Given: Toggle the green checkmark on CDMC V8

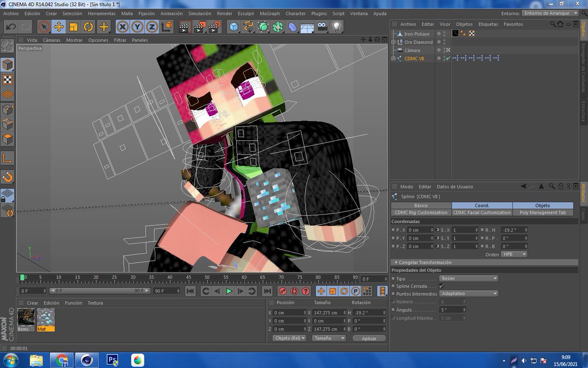Looking at the screenshot, I should 448,58.
